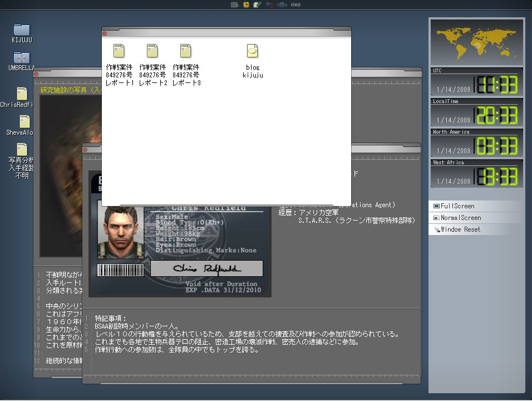Click the line starting これまでも各地で生物兵器テロ
This screenshot has height=401, width=532.
227,342
